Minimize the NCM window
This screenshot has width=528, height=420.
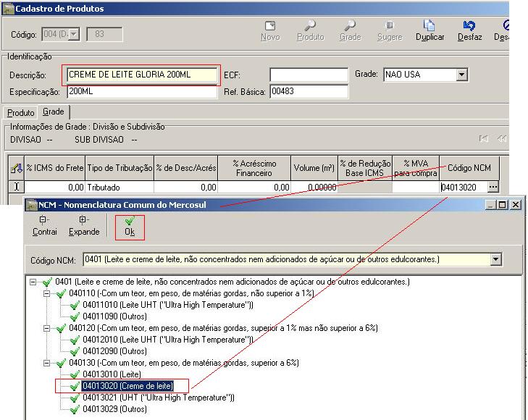coord(490,205)
